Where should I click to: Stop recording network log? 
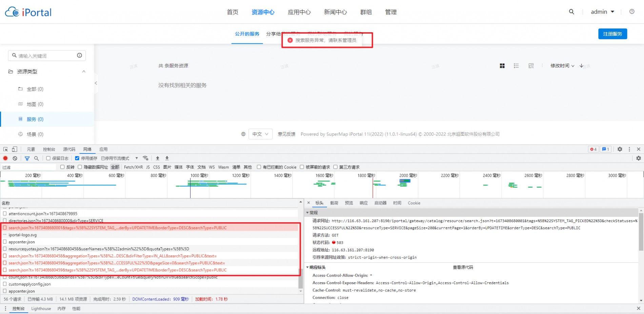5,158
